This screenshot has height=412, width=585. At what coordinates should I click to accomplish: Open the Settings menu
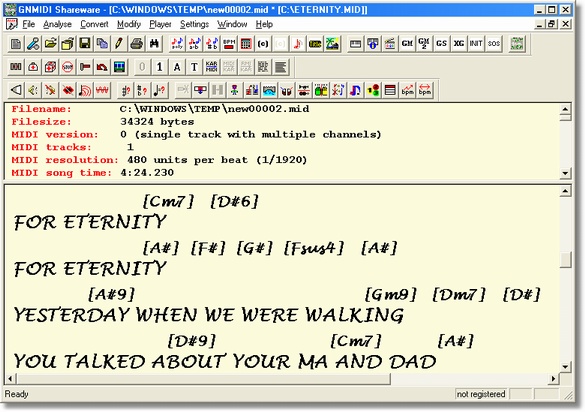[194, 24]
